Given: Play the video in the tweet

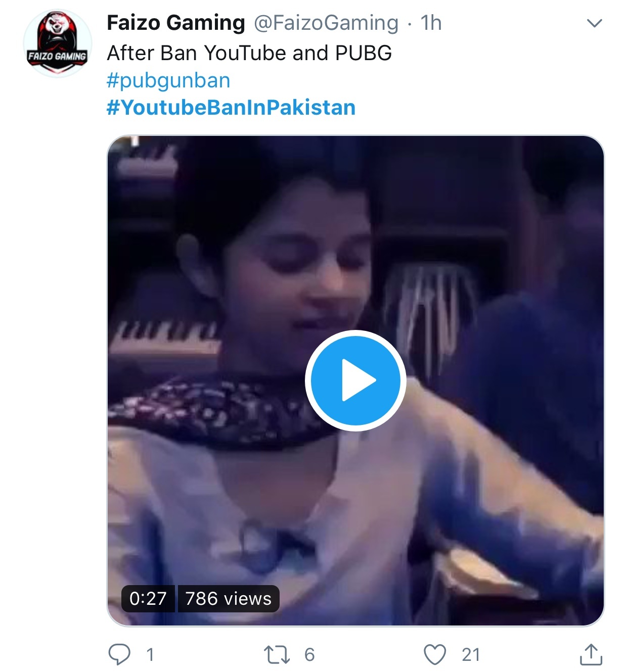Looking at the screenshot, I should [355, 380].
